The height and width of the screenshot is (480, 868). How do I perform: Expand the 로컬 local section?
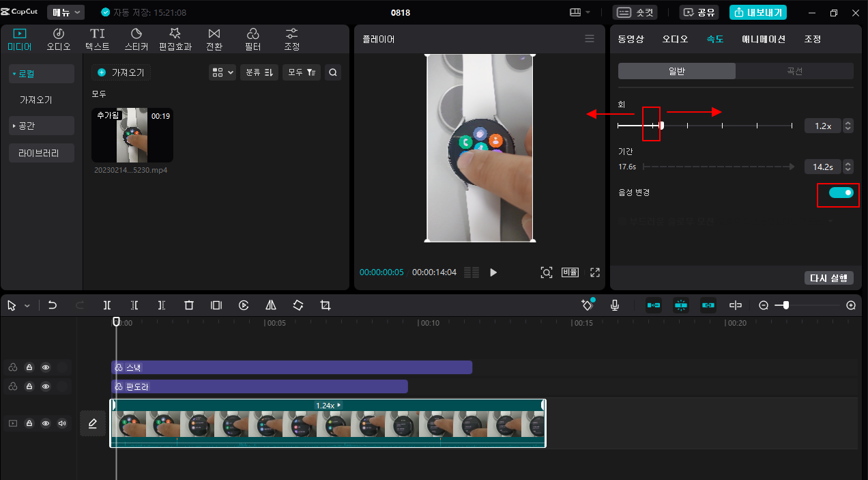pyautogui.click(x=42, y=73)
